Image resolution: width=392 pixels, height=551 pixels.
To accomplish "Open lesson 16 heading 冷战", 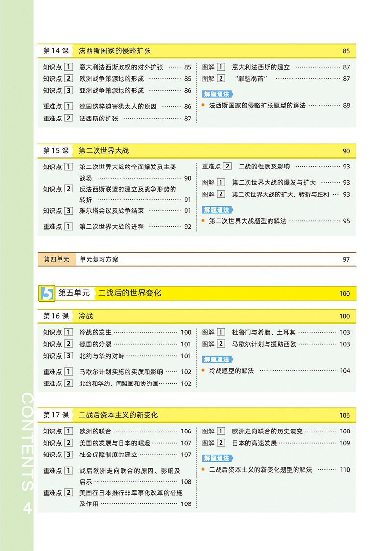I will click(x=86, y=316).
